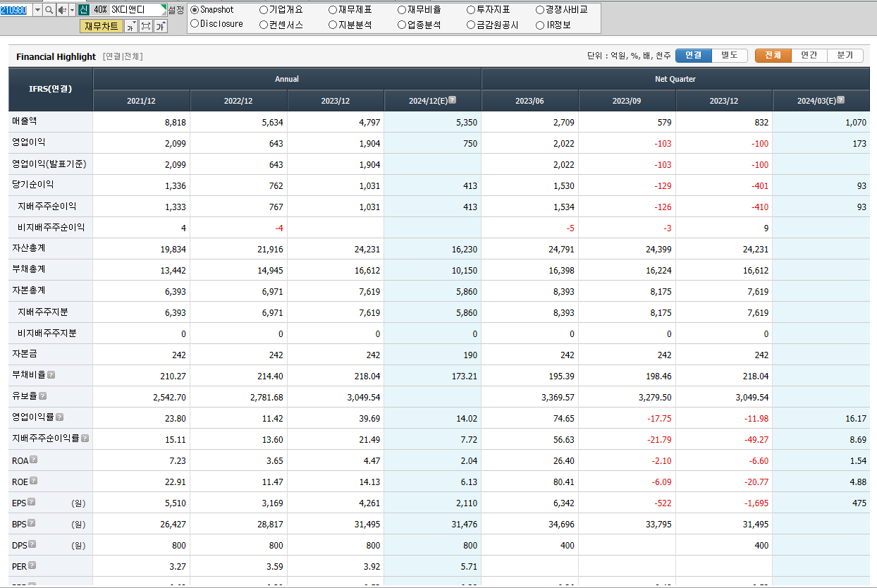
Task: Click the 매출액 row label
Action: coord(25,121)
